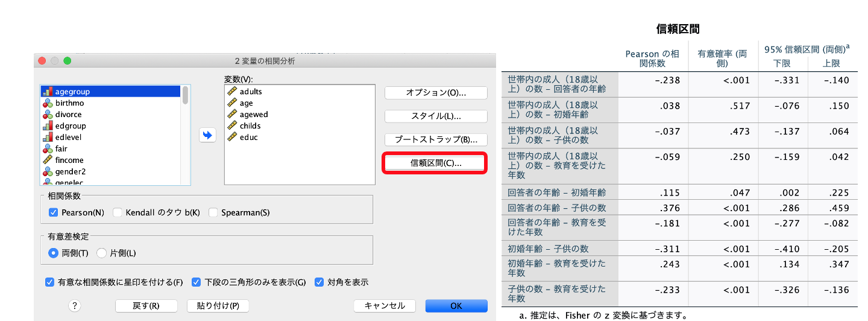Click the 下限 column header
Image resolution: width=868 pixels, height=321 pixels.
click(782, 63)
